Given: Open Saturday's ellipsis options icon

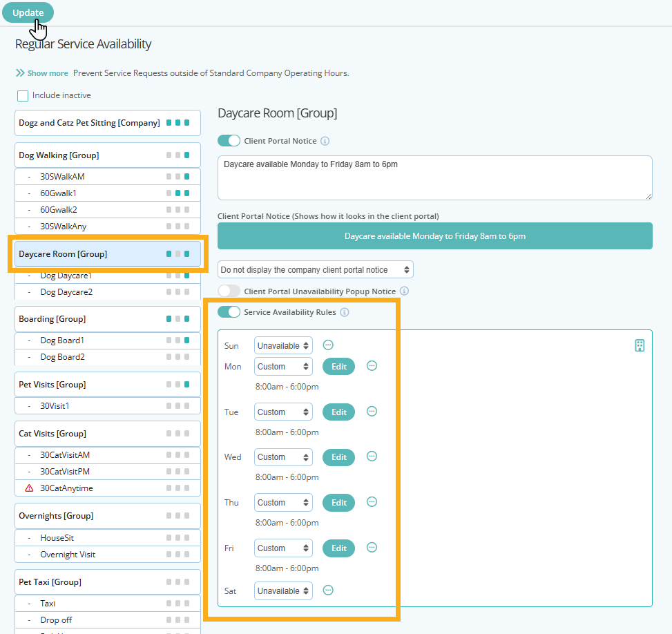Looking at the screenshot, I should point(328,590).
